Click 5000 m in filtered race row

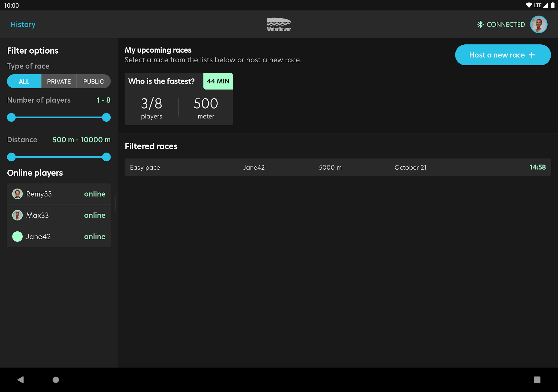[x=330, y=167]
